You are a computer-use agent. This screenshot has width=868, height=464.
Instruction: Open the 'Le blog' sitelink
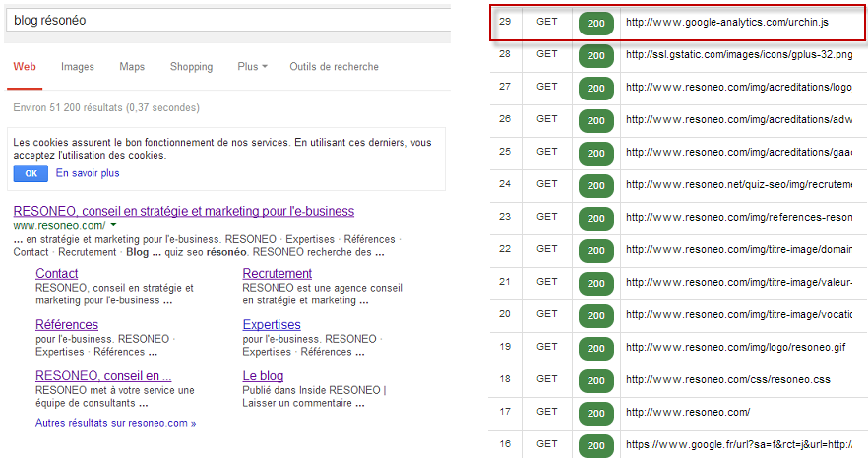(263, 376)
